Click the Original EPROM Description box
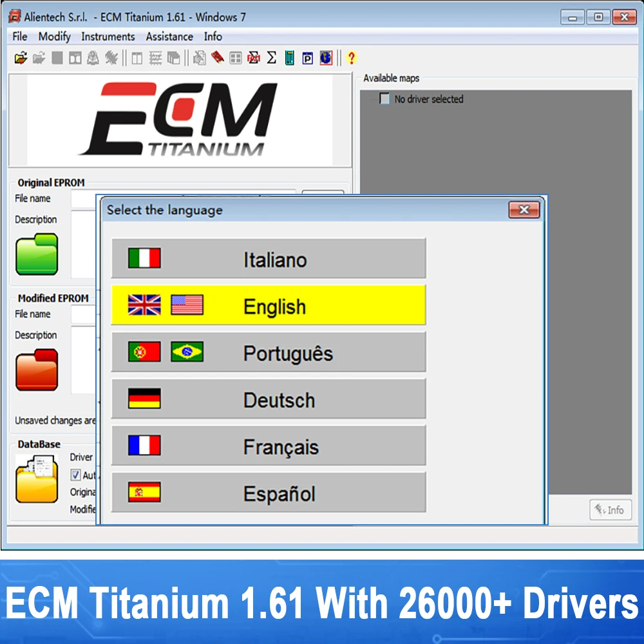The height and width of the screenshot is (644, 644). [83, 244]
